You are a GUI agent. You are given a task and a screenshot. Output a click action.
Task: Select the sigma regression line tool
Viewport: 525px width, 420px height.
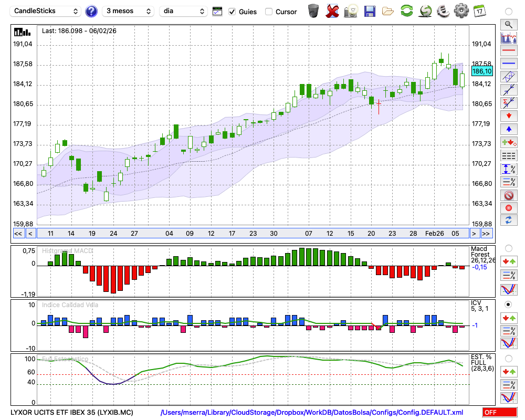pyautogui.click(x=509, y=103)
